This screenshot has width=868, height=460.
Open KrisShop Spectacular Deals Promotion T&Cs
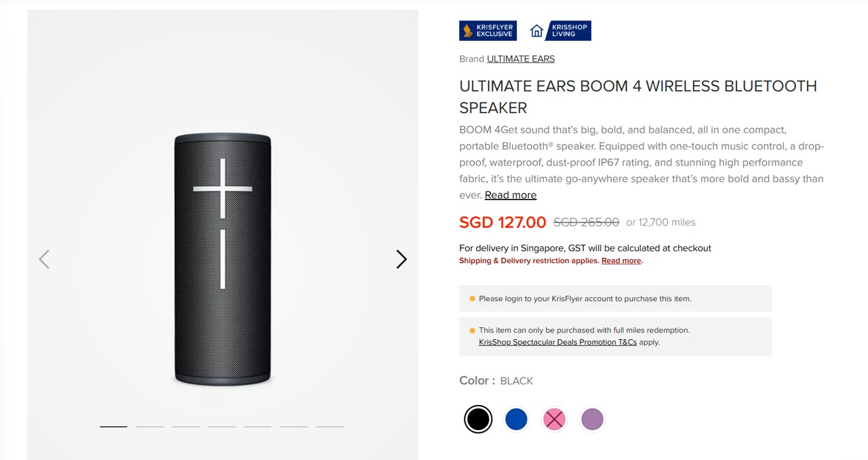[557, 342]
